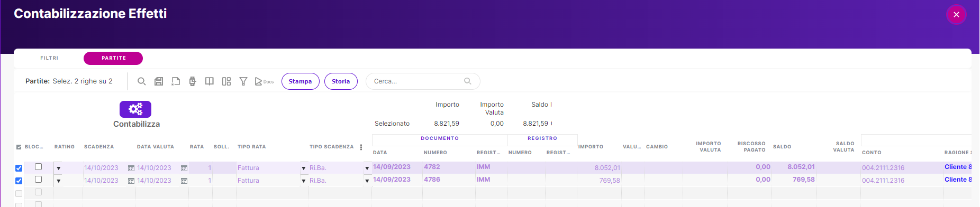Expand Tipo Rata dropdown for first Fattura
This screenshot has width=980, height=207.
click(304, 168)
